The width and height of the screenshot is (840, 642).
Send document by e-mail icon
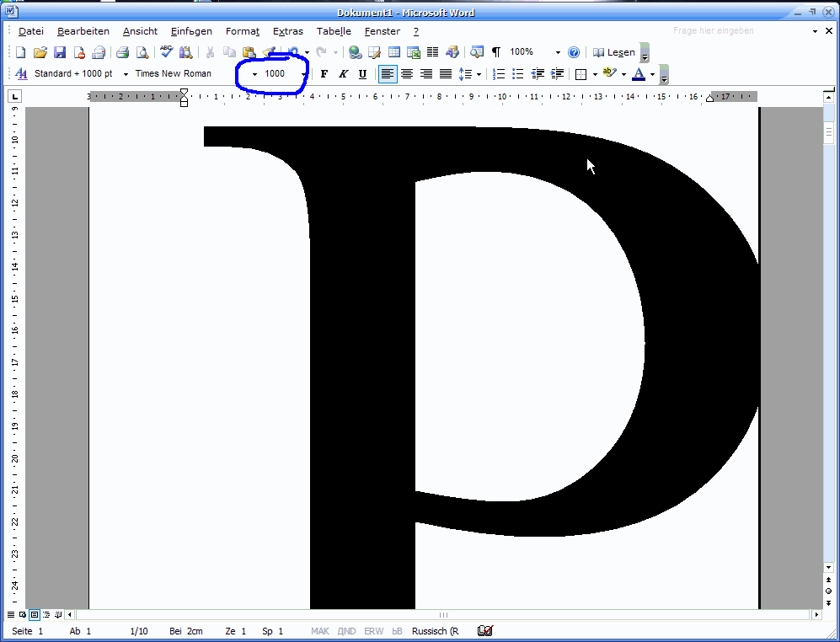(x=99, y=52)
